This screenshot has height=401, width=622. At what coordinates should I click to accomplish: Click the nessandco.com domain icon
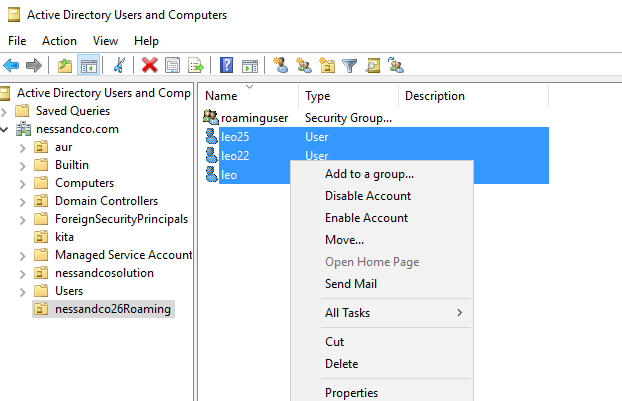pos(23,129)
